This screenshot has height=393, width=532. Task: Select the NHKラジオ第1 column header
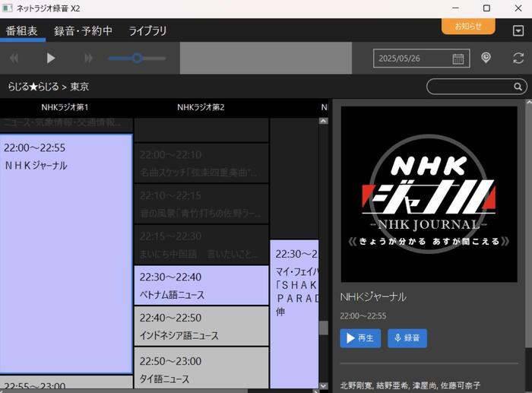pos(65,107)
